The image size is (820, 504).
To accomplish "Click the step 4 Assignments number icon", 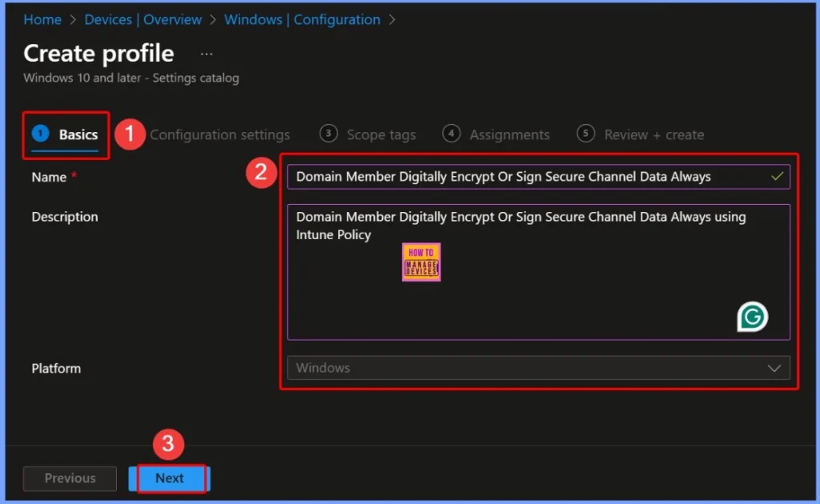I will click(x=451, y=134).
